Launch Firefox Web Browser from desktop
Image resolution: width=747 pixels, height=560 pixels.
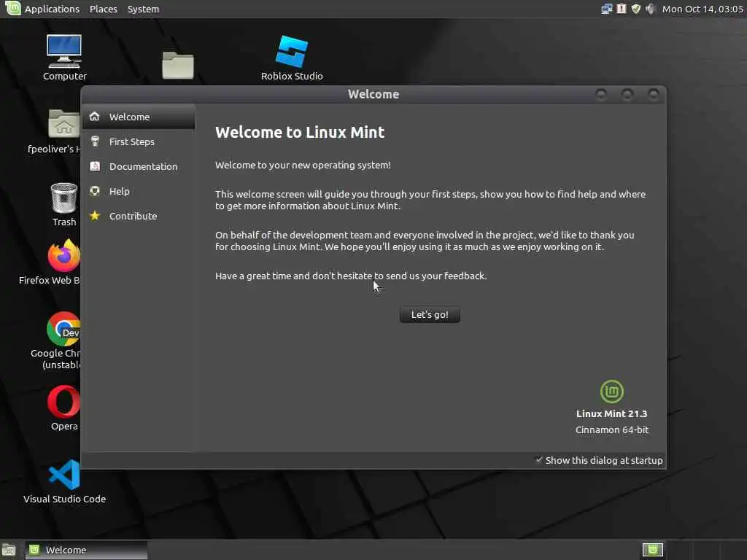[64, 255]
